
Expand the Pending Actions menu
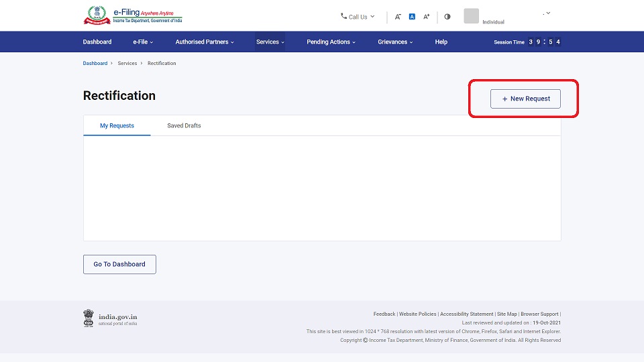click(331, 42)
